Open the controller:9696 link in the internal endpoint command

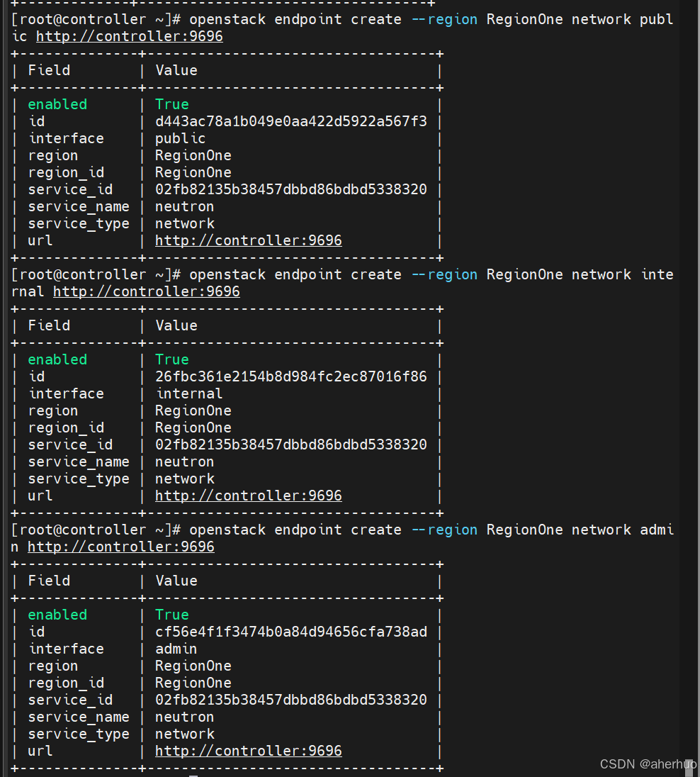tap(147, 291)
